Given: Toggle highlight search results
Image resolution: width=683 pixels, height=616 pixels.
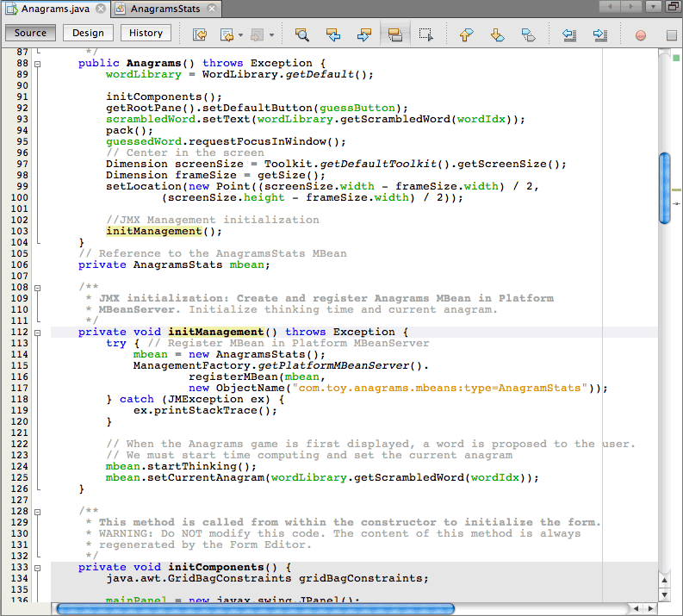Looking at the screenshot, I should pyautogui.click(x=395, y=34).
